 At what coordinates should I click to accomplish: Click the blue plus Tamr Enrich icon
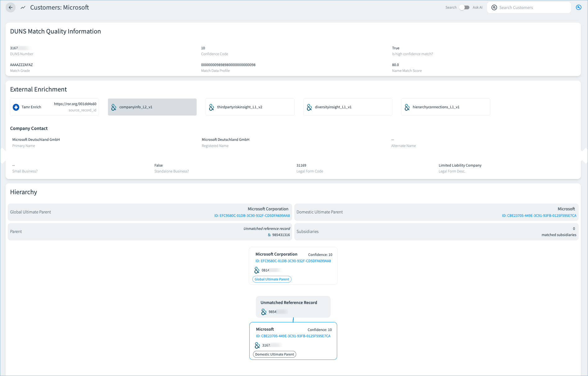coord(16,107)
